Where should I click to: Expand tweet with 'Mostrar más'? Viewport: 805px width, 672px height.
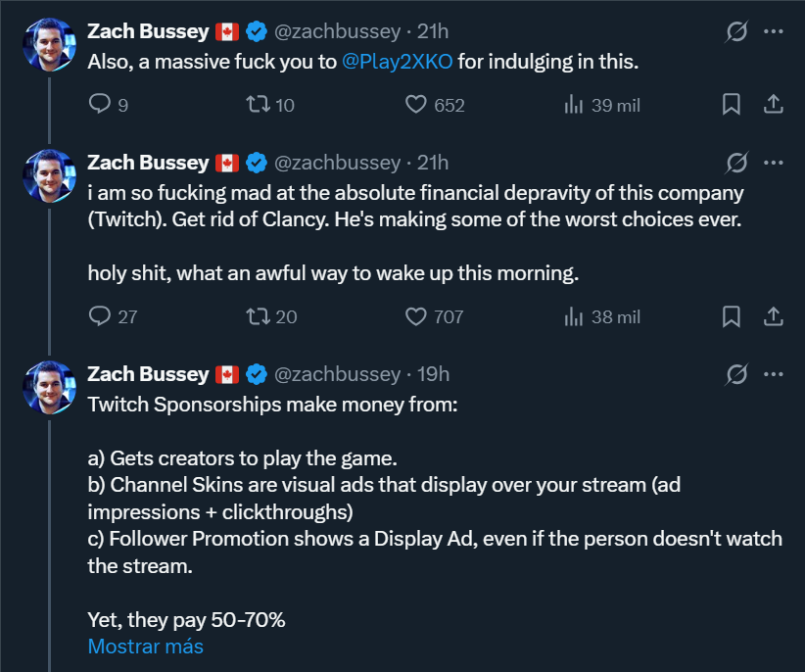pyautogui.click(x=145, y=647)
